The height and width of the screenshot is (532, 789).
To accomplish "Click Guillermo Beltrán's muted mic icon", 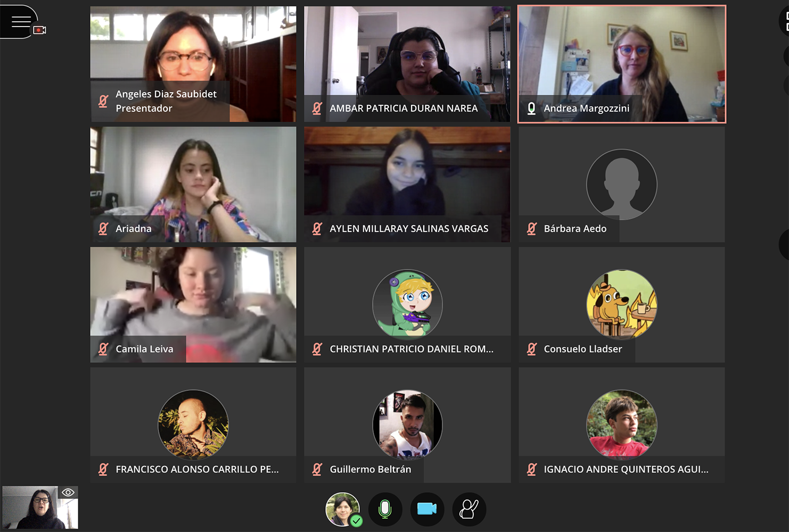I will tap(317, 469).
